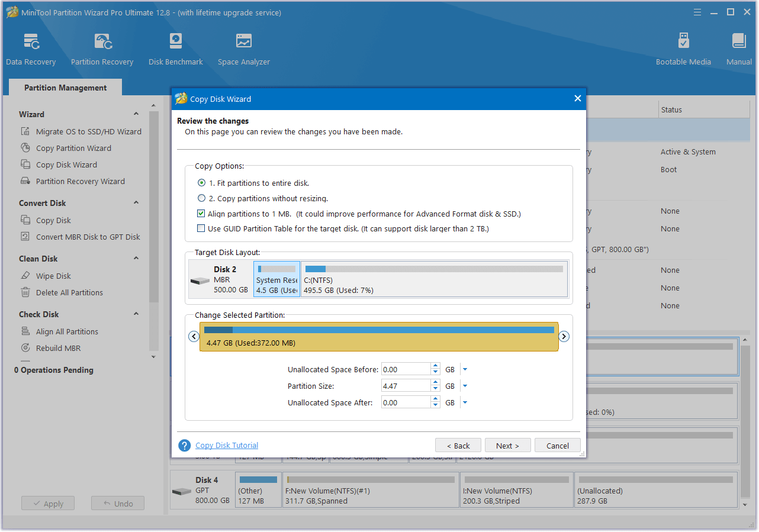Image resolution: width=759 pixels, height=532 pixels.
Task: Click the Disk 2 drive icon in target layout
Action: click(x=200, y=281)
